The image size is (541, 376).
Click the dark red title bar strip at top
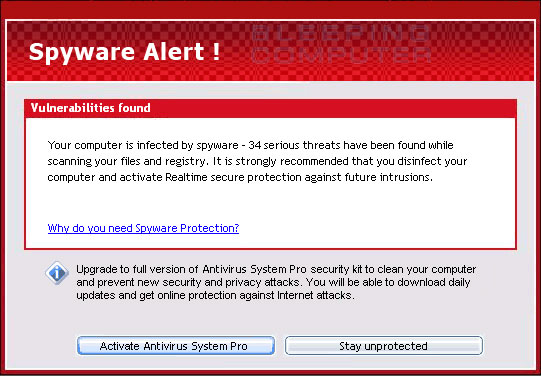(270, 9)
